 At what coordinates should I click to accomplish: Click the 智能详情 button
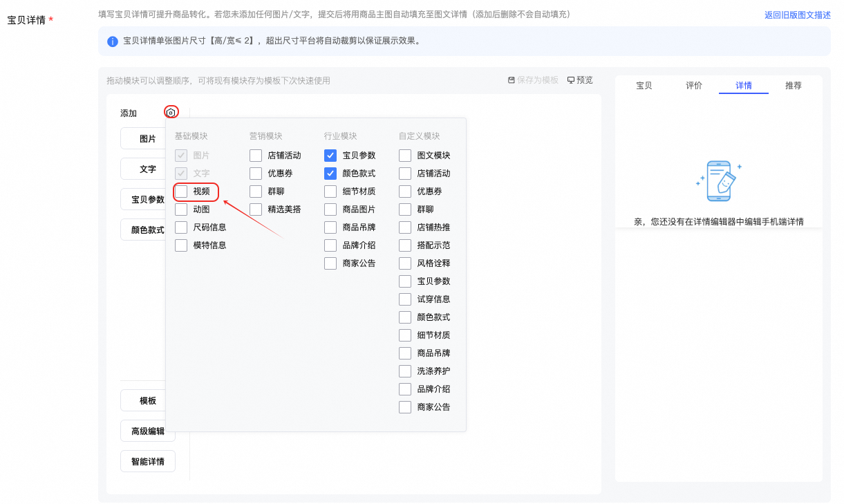coord(148,461)
